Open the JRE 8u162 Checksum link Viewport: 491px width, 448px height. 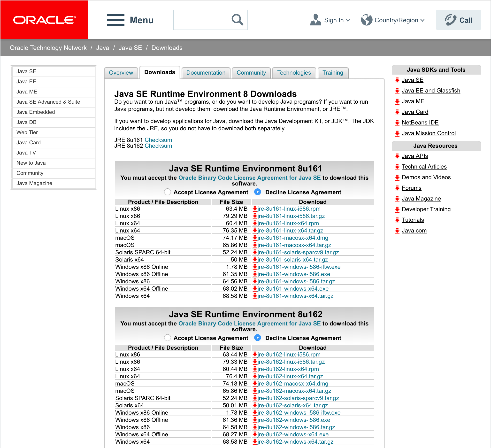point(158,146)
